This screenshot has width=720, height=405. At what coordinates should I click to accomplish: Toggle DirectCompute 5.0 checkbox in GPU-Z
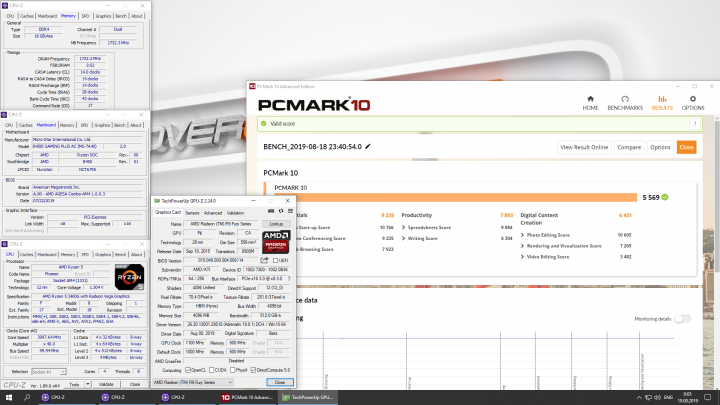click(253, 370)
